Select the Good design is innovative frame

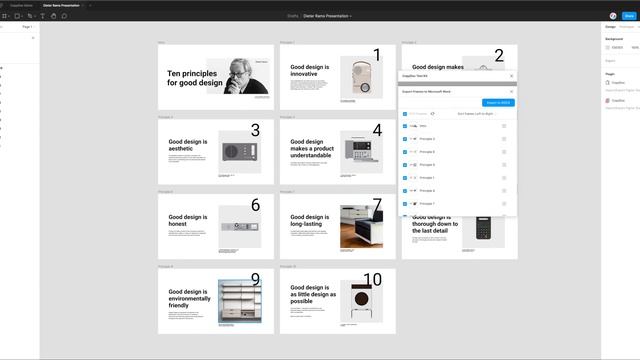pos(338,77)
